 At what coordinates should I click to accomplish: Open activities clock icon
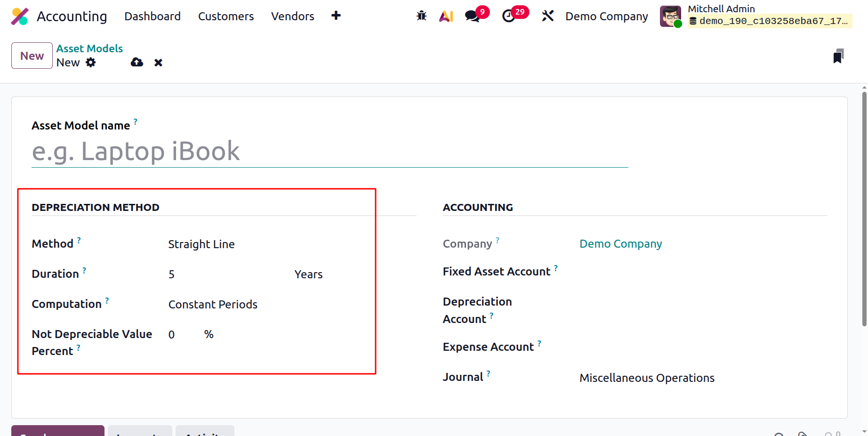pos(508,16)
